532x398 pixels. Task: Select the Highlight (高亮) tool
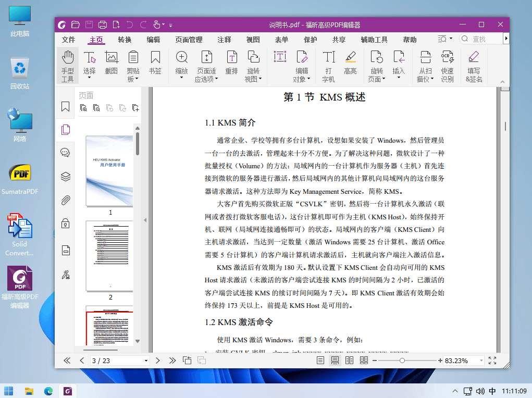(351, 62)
